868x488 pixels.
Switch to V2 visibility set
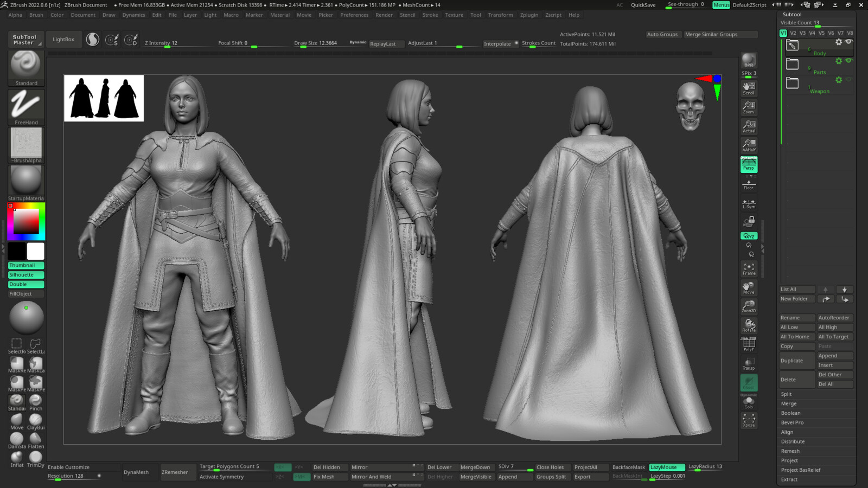793,33
